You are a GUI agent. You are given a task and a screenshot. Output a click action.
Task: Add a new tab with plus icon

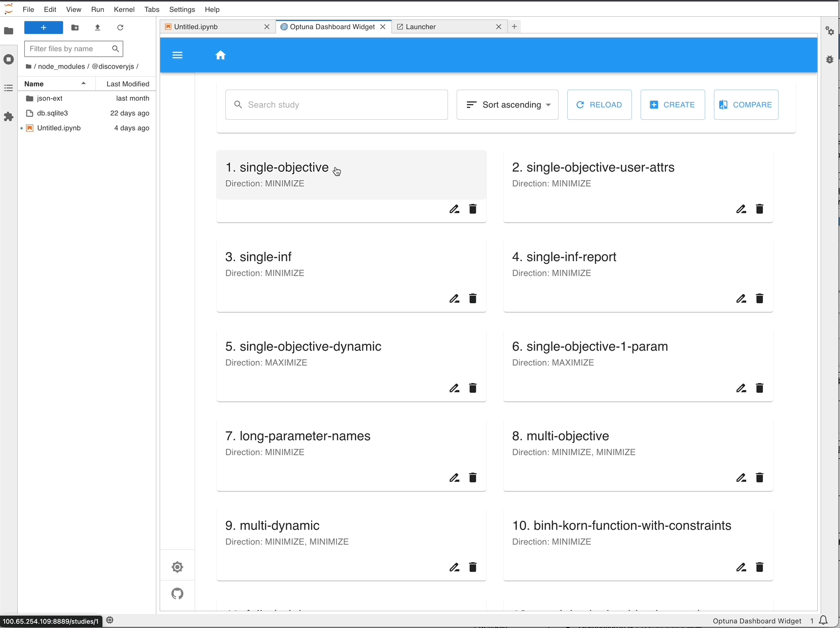click(514, 26)
